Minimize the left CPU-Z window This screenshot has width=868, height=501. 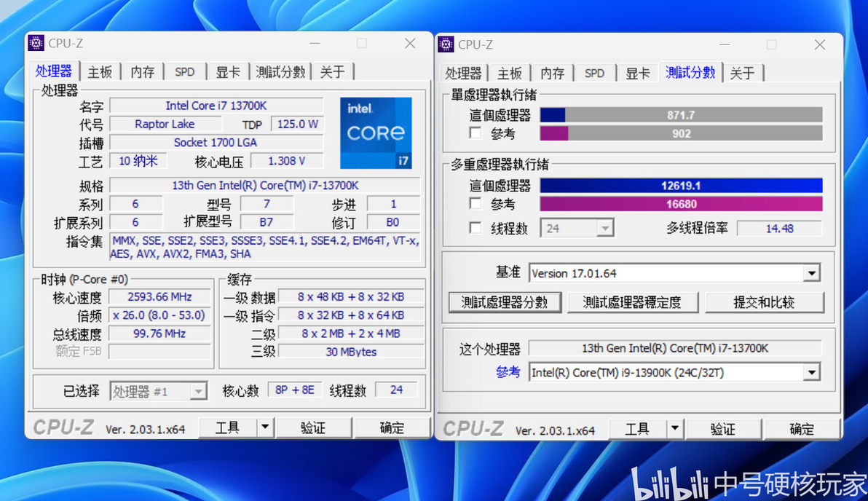tap(315, 43)
